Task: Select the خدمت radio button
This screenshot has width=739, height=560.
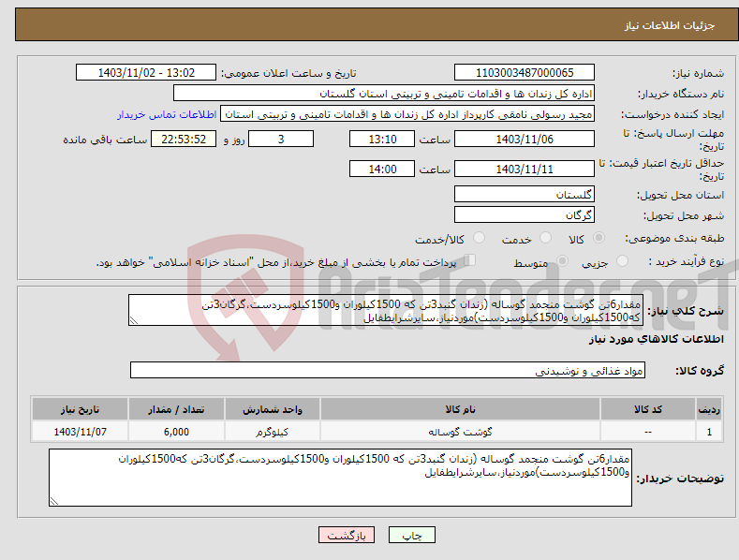Action: pyautogui.click(x=545, y=238)
